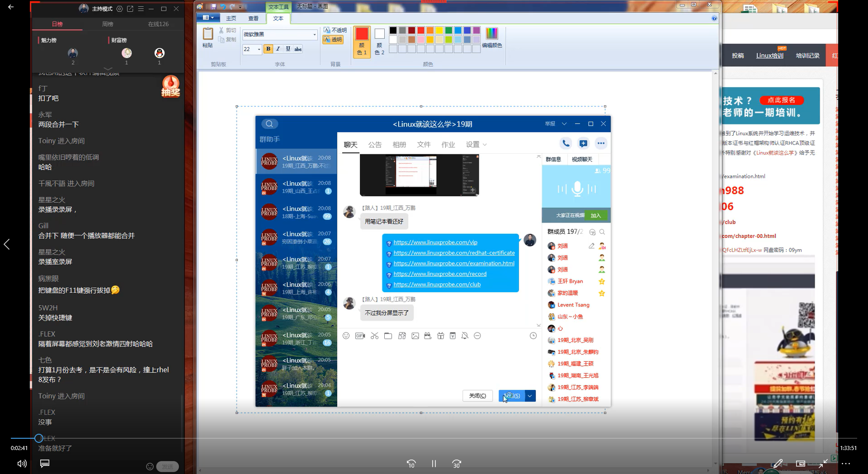The height and width of the screenshot is (474, 868).
Task: Open the 视频聊天 tab in group sidebar
Action: 582,159
